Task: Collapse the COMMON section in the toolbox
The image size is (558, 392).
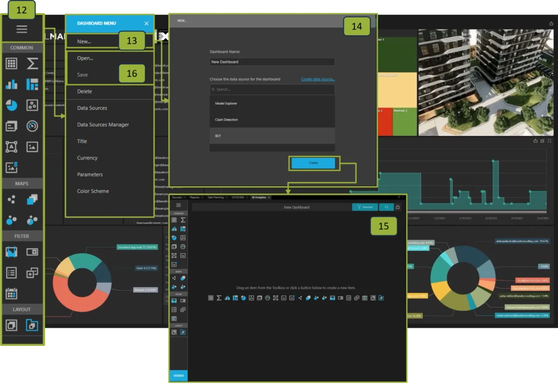Action: click(22, 48)
